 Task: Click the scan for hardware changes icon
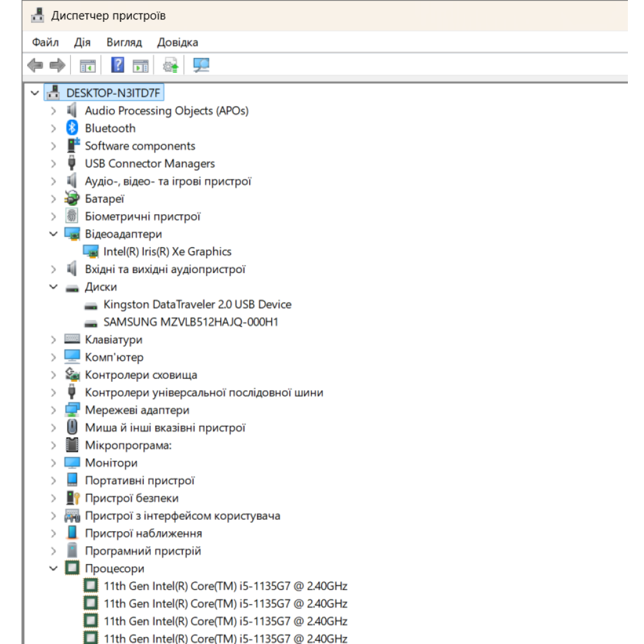pyautogui.click(x=202, y=65)
